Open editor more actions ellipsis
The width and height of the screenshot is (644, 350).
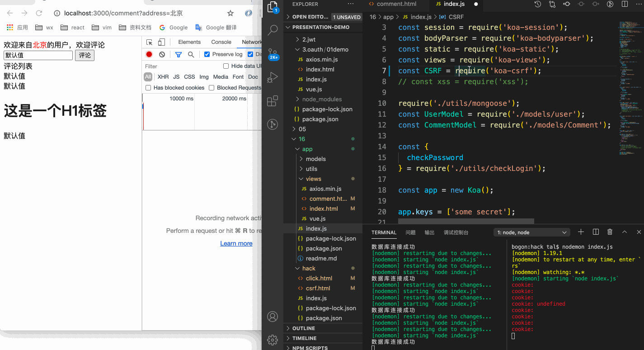pyautogui.click(x=638, y=4)
